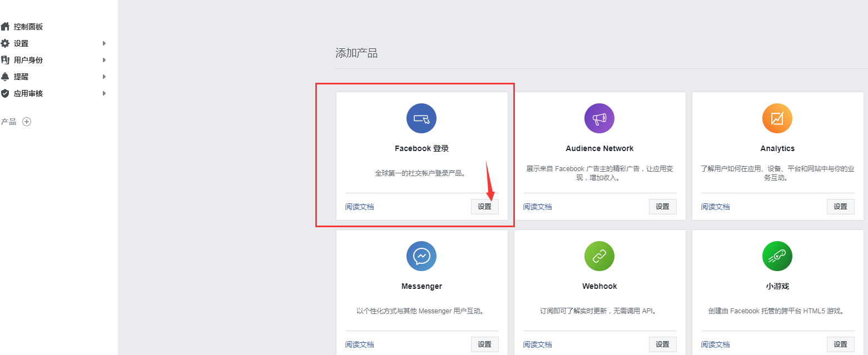Click 设置 button on the Analytics card
Image resolution: width=868 pixels, height=355 pixels.
click(841, 207)
